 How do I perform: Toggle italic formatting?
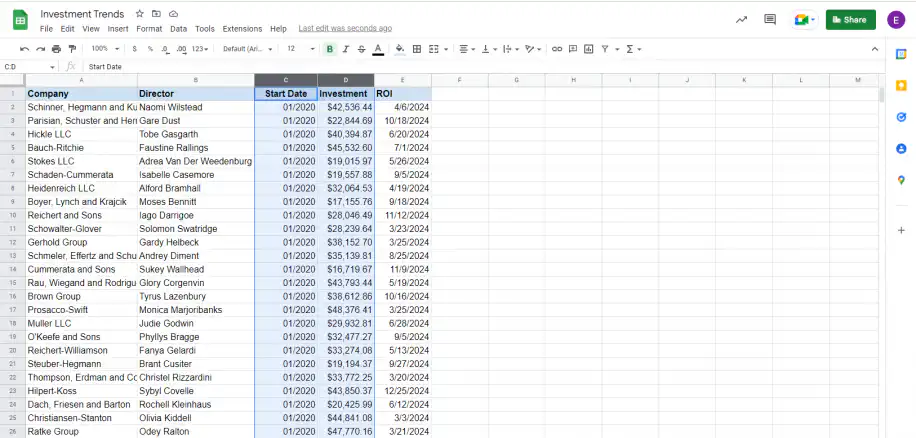pyautogui.click(x=346, y=49)
